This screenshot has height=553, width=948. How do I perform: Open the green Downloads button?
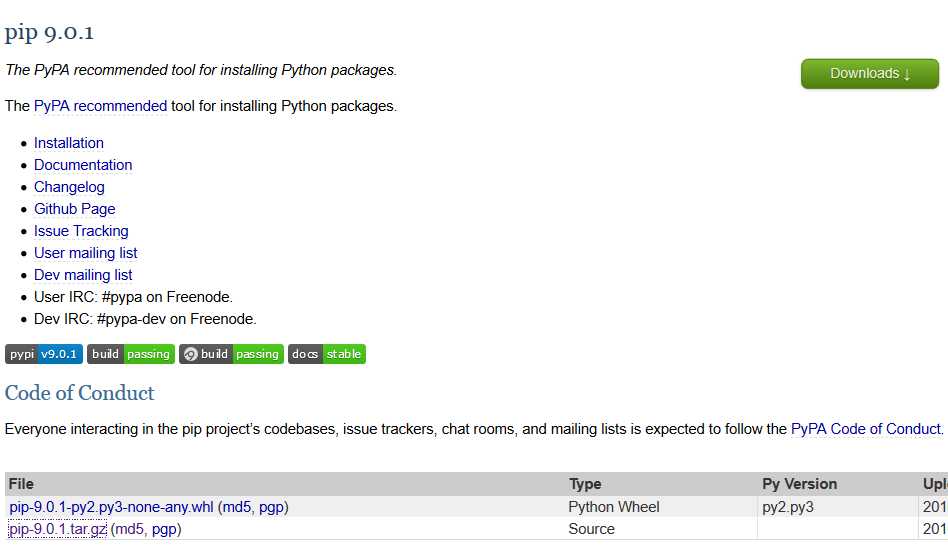[869, 74]
